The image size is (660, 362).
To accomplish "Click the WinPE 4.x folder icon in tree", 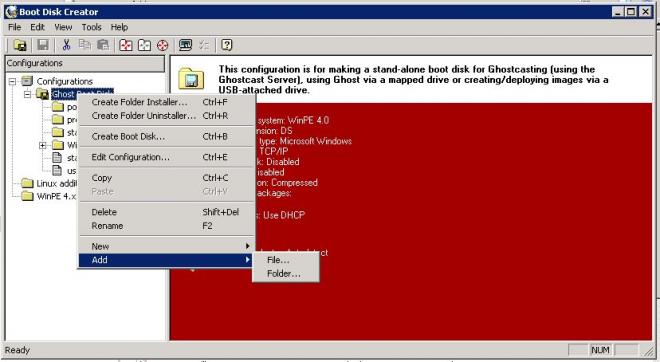I will 27,196.
